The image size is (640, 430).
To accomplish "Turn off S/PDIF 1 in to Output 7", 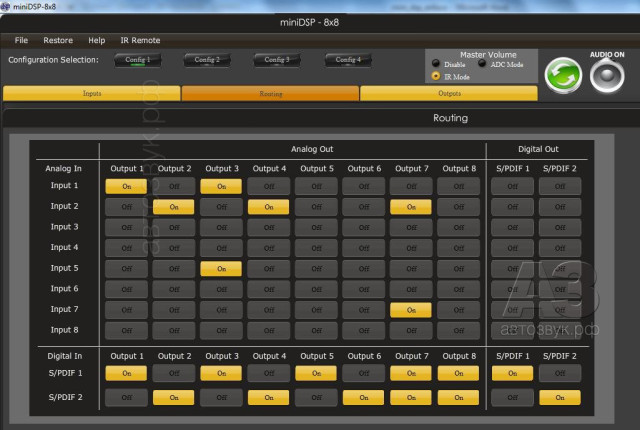I will coord(411,373).
